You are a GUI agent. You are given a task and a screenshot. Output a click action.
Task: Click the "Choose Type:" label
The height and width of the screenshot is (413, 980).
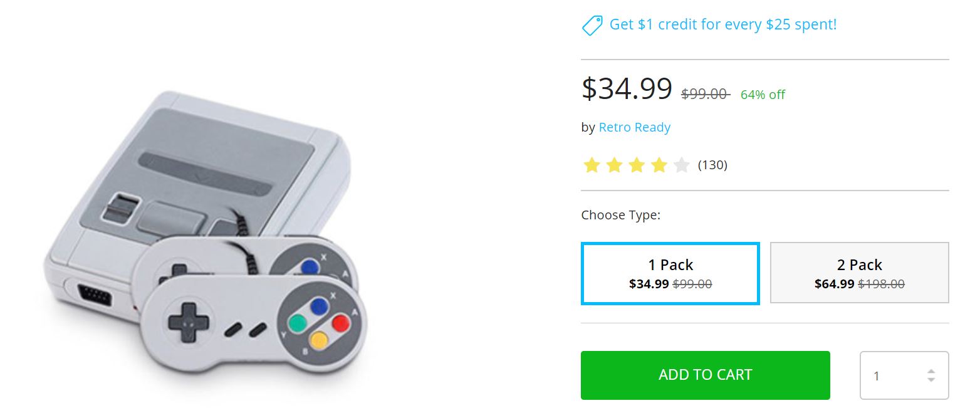click(620, 216)
